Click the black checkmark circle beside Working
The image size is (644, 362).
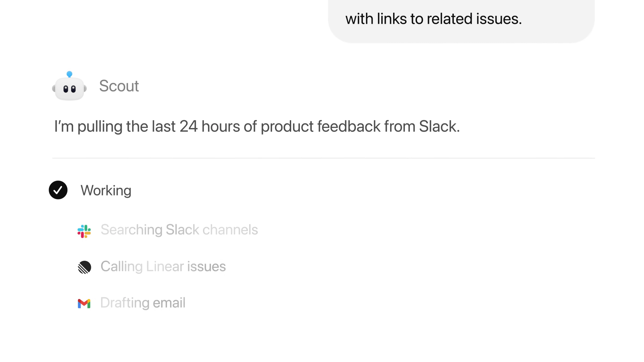[58, 190]
